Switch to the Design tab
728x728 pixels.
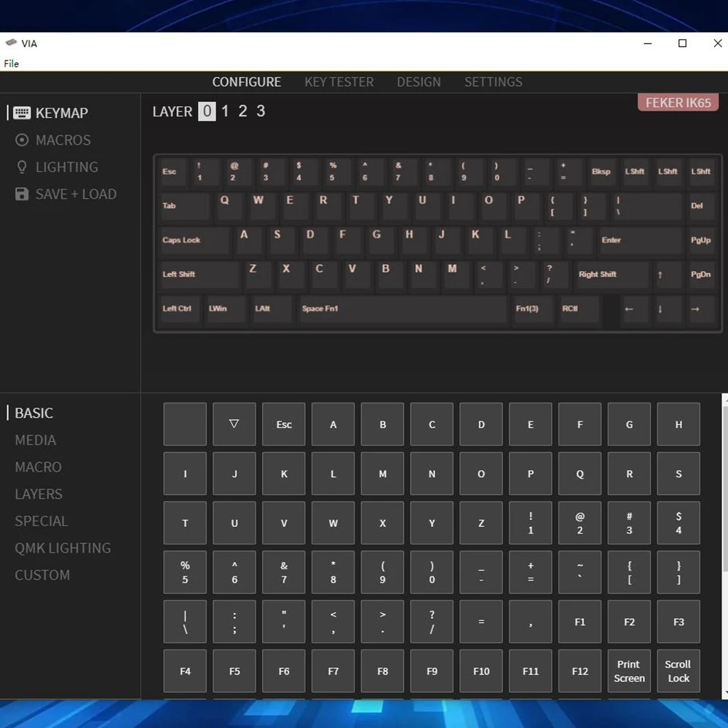click(x=419, y=82)
